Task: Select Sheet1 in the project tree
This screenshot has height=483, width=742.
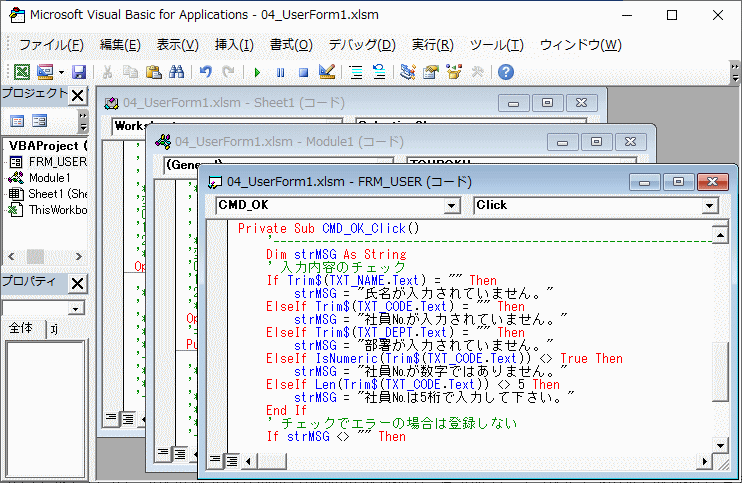Action: coord(48,194)
